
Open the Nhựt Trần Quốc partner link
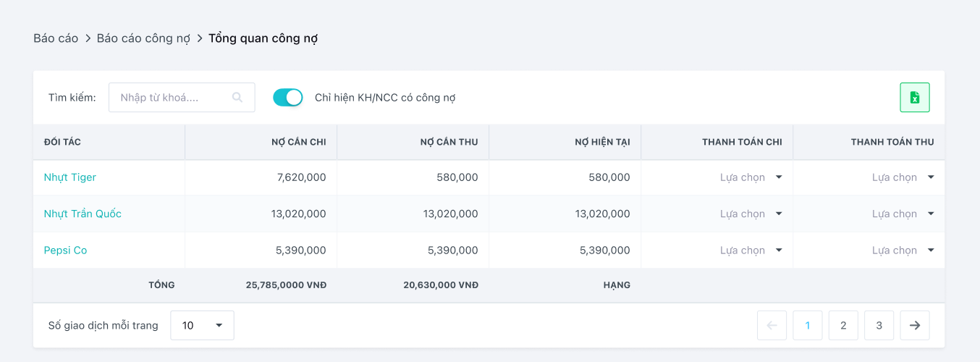[83, 214]
